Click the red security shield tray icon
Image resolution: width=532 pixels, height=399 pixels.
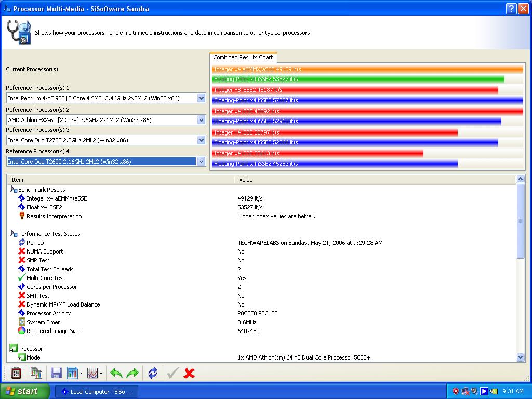[456, 391]
